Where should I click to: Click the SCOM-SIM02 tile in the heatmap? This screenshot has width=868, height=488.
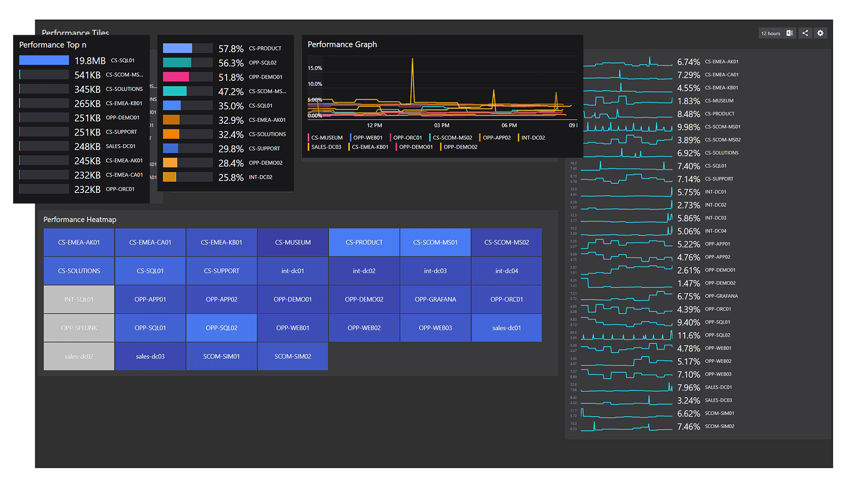(x=292, y=356)
